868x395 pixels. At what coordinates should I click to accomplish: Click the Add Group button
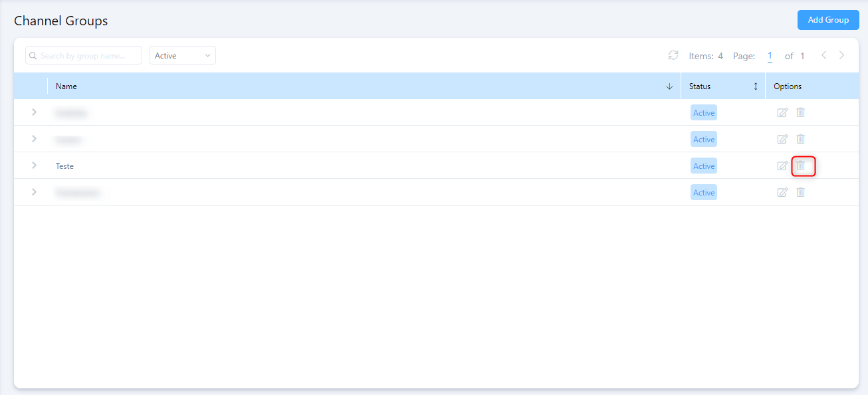tap(827, 20)
